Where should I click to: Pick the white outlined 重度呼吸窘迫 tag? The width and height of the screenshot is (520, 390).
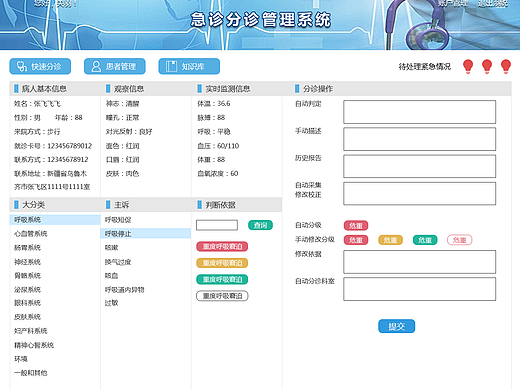222,296
